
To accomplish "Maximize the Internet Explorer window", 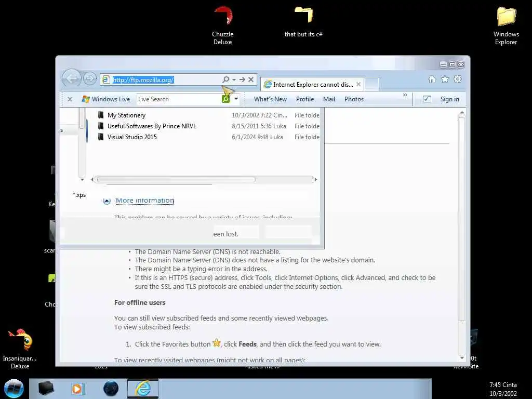I will pos(453,64).
